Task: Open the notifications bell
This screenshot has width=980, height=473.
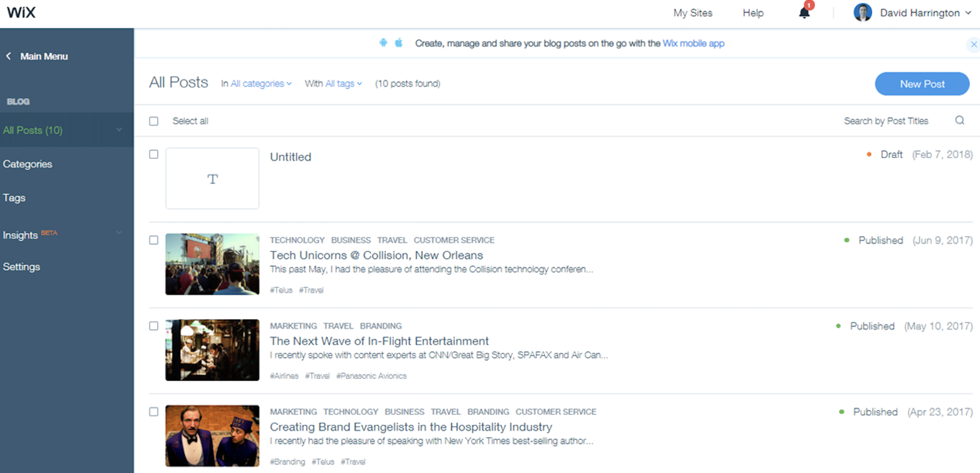Action: (804, 12)
